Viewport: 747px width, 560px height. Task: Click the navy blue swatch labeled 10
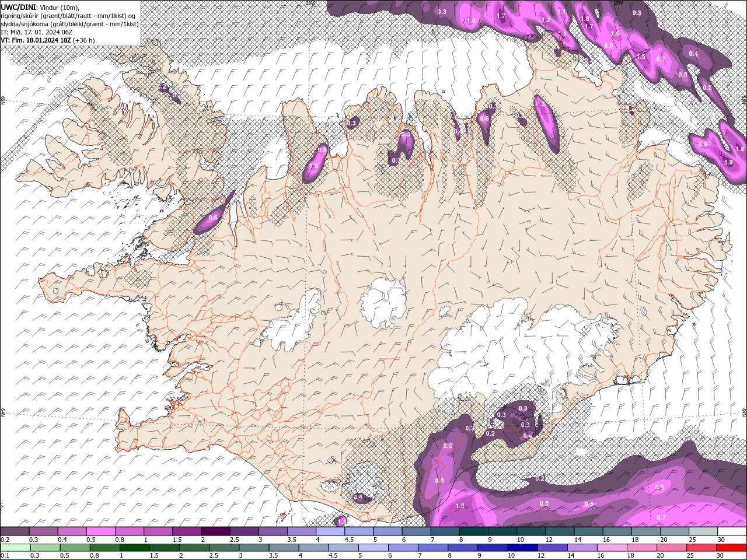click(522, 547)
